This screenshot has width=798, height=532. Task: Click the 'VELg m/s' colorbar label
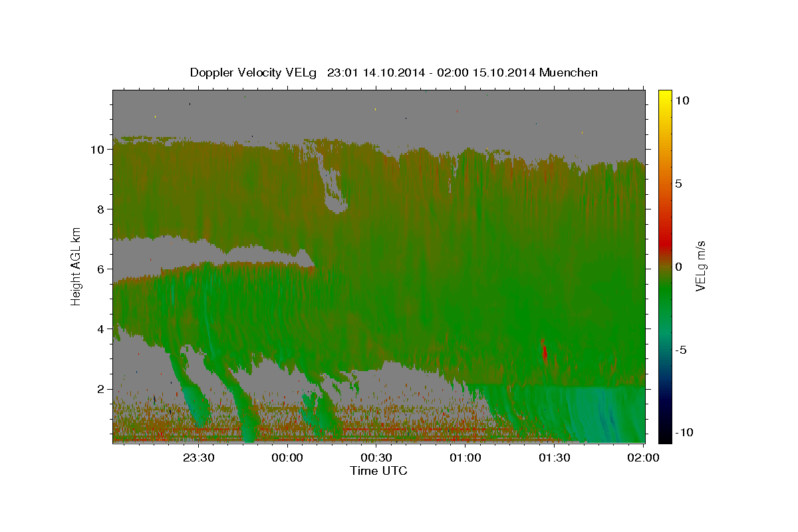pos(700,267)
